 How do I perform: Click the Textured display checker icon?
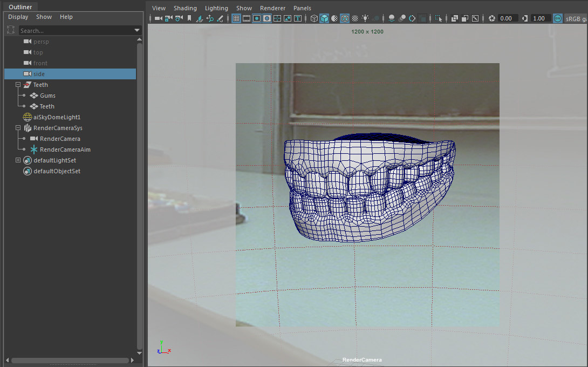click(x=355, y=18)
